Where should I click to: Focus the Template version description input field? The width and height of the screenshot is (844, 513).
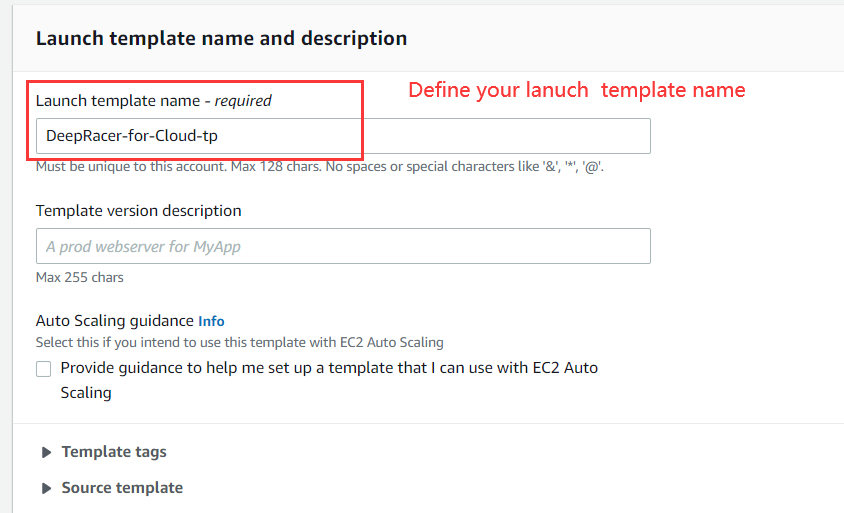[342, 246]
